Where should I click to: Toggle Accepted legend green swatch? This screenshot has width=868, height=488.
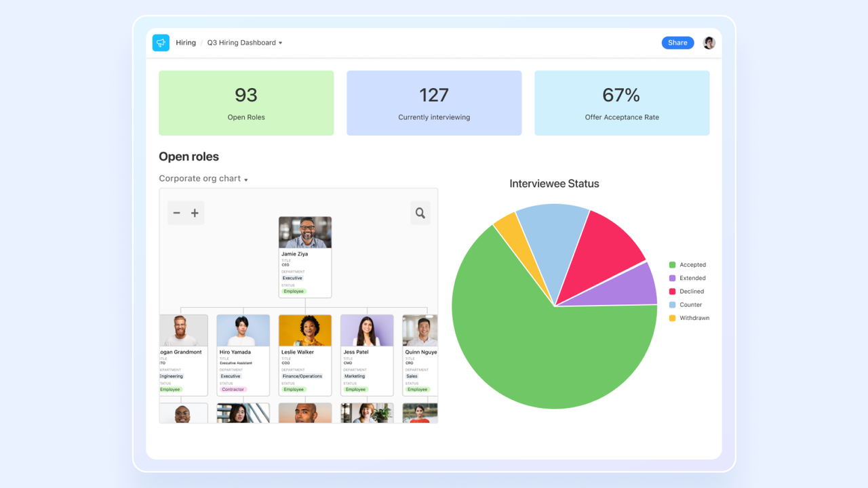(673, 265)
